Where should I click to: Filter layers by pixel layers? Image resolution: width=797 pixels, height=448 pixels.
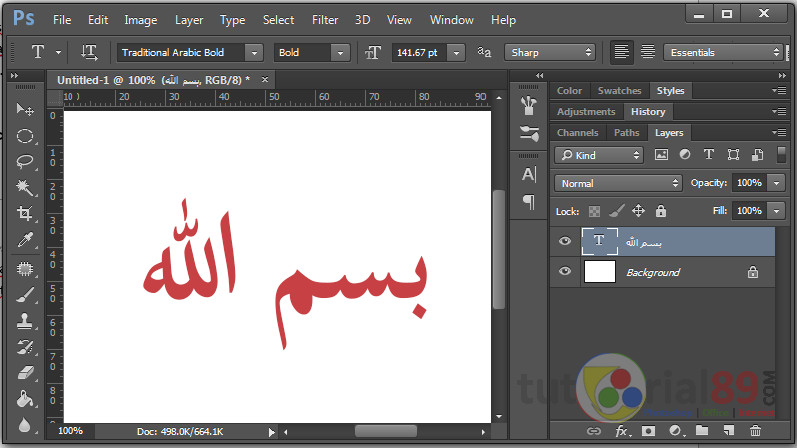(661, 155)
